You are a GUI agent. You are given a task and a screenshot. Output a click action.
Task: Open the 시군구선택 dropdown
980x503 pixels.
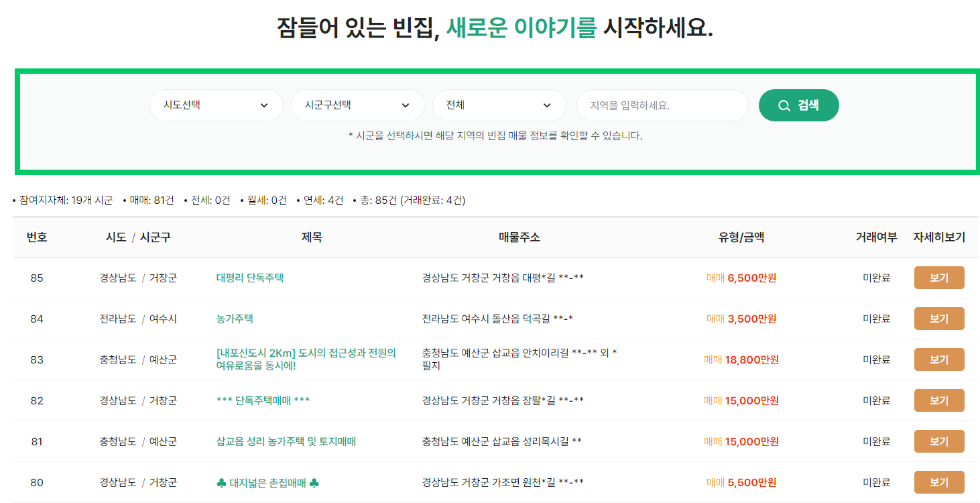pyautogui.click(x=357, y=105)
